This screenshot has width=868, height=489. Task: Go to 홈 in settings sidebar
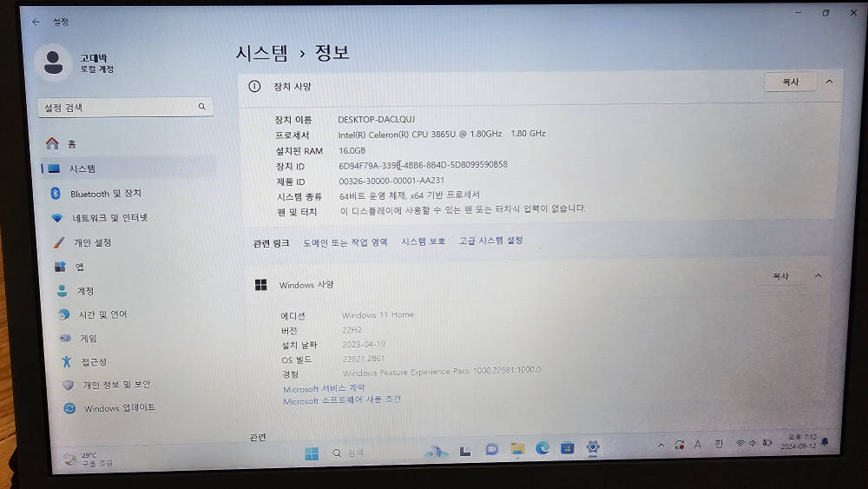tap(72, 144)
